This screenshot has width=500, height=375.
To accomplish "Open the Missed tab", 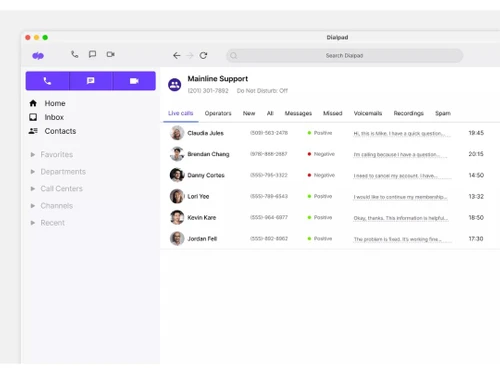I will 333,113.
